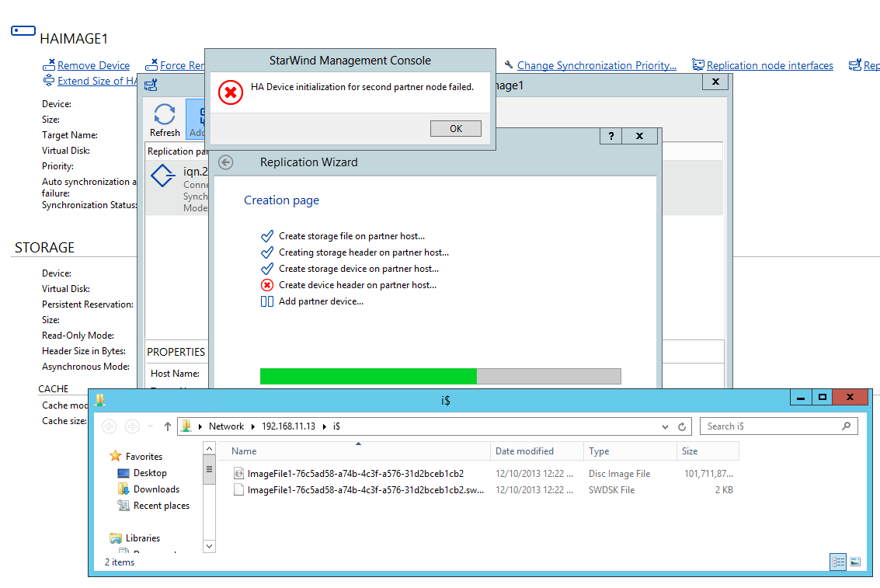Viewport: 880px width, 588px height.
Task: Minimize the i$ Explorer window
Action: pos(800,397)
